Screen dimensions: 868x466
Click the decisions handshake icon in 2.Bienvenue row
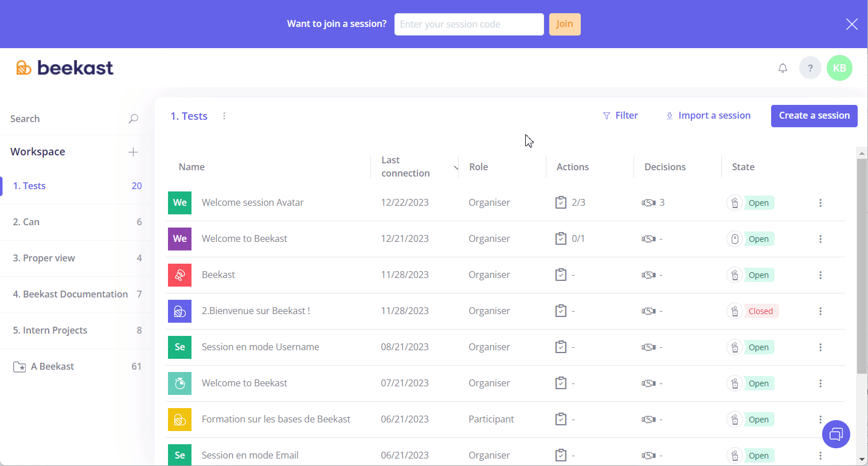click(x=648, y=311)
